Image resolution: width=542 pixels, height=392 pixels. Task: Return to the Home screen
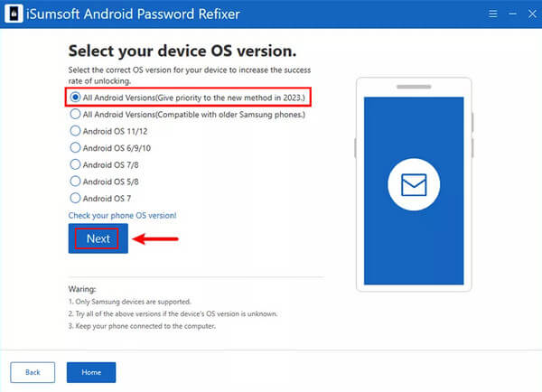pyautogui.click(x=91, y=372)
